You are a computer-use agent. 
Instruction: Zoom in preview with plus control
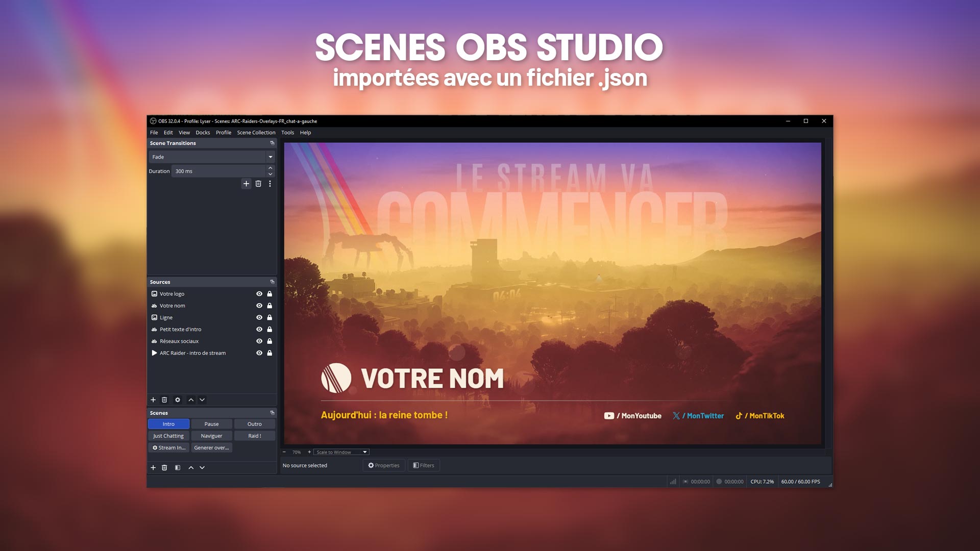tap(309, 452)
